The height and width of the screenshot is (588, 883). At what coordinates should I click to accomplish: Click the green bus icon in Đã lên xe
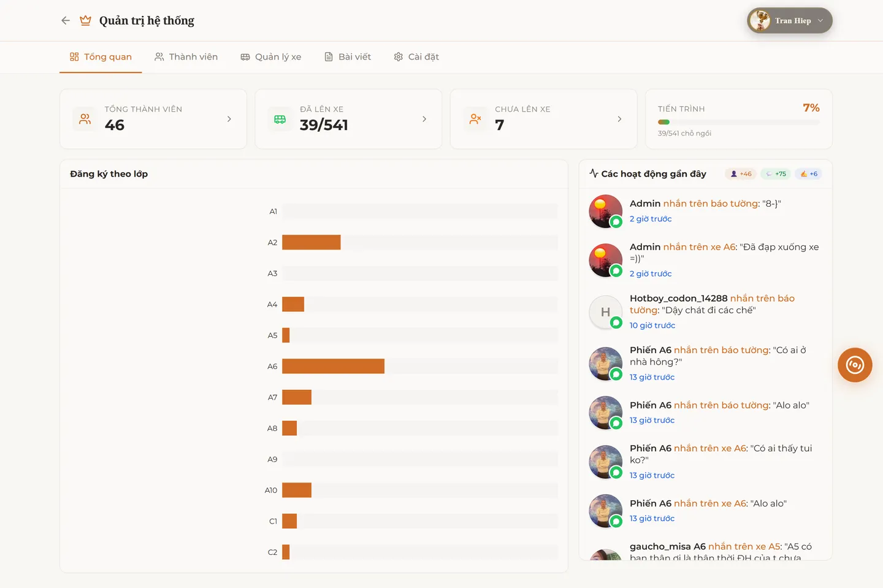[280, 119]
